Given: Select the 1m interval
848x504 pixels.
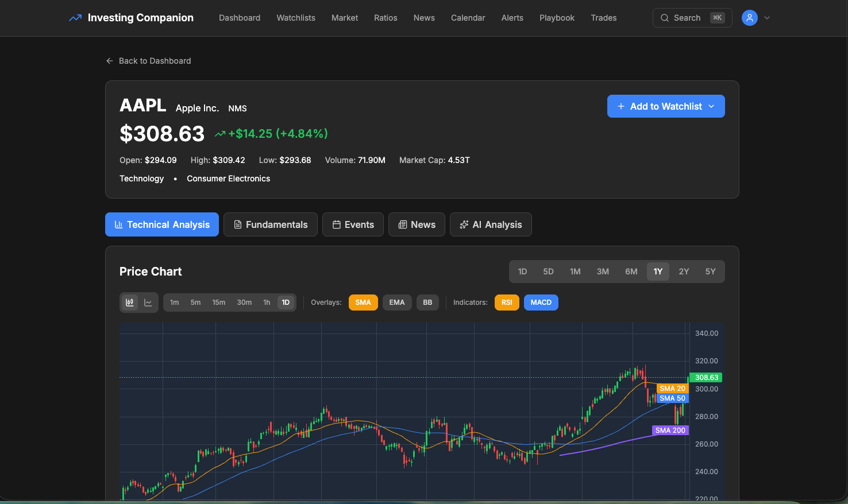Looking at the screenshot, I should pyautogui.click(x=175, y=303).
